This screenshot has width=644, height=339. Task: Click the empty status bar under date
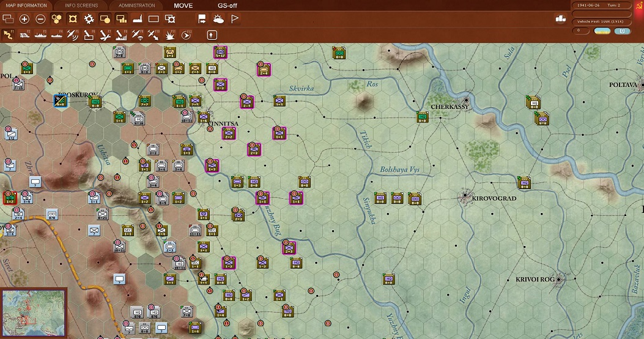click(602, 13)
